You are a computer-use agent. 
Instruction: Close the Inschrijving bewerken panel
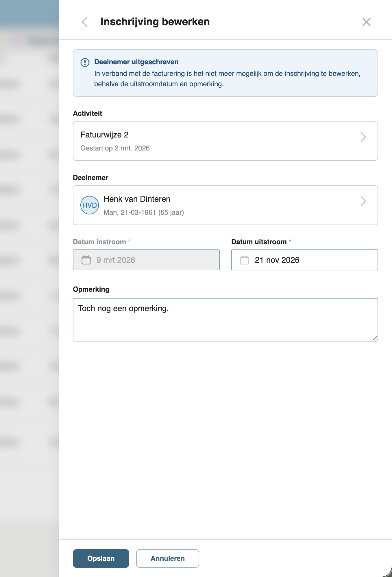pyautogui.click(x=366, y=22)
